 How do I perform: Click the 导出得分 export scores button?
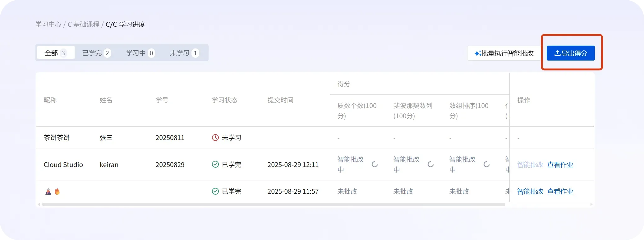tap(571, 53)
